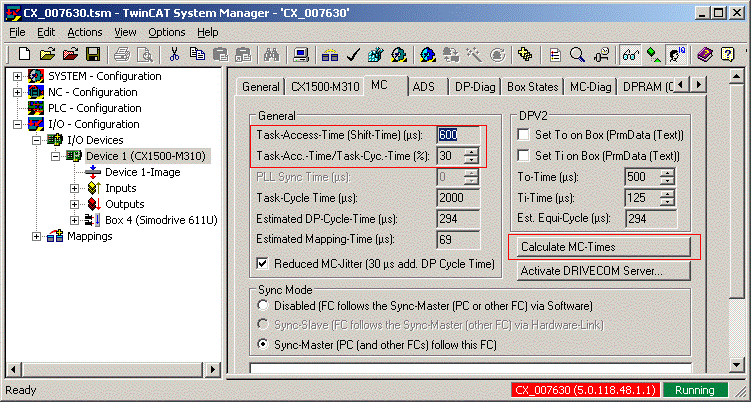Click the purple book documentation icon
Viewport: 751px width, 402px height.
click(x=705, y=54)
